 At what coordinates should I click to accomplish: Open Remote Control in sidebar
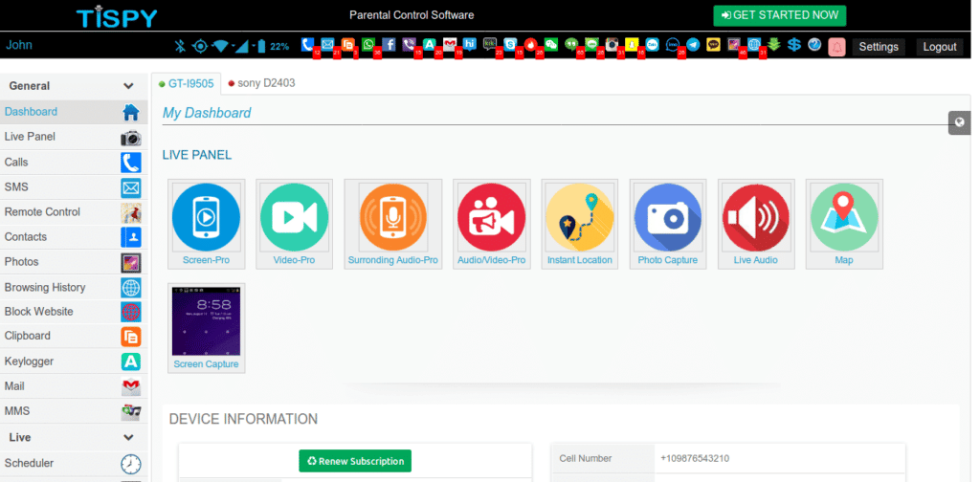pyautogui.click(x=74, y=212)
